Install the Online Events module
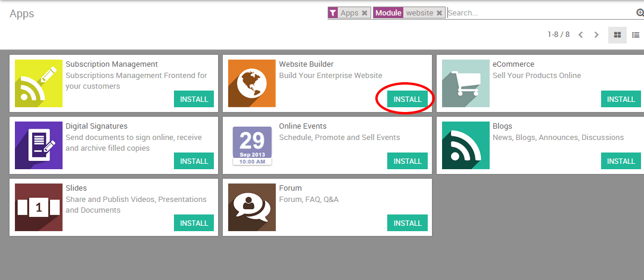The height and width of the screenshot is (280, 644). 407,161
